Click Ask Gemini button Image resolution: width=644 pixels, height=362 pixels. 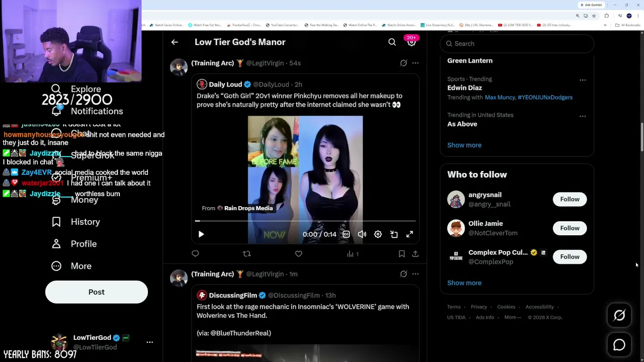[x=591, y=5]
